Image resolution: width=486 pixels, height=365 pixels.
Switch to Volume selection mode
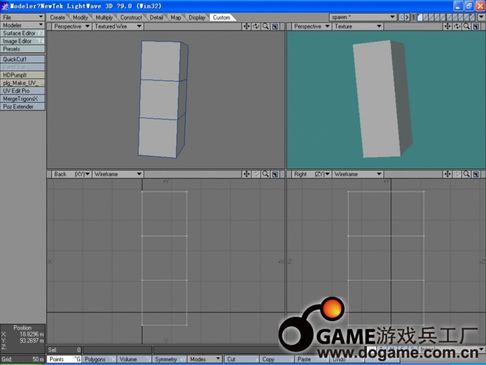pyautogui.click(x=134, y=359)
